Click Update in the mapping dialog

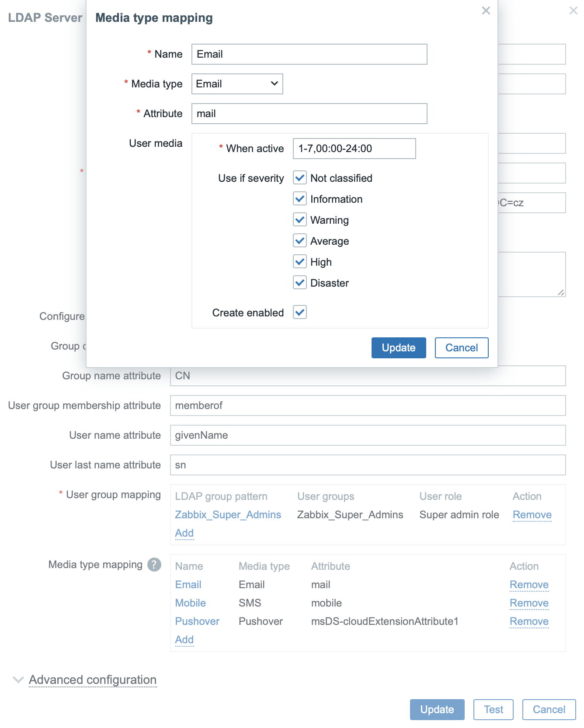398,348
